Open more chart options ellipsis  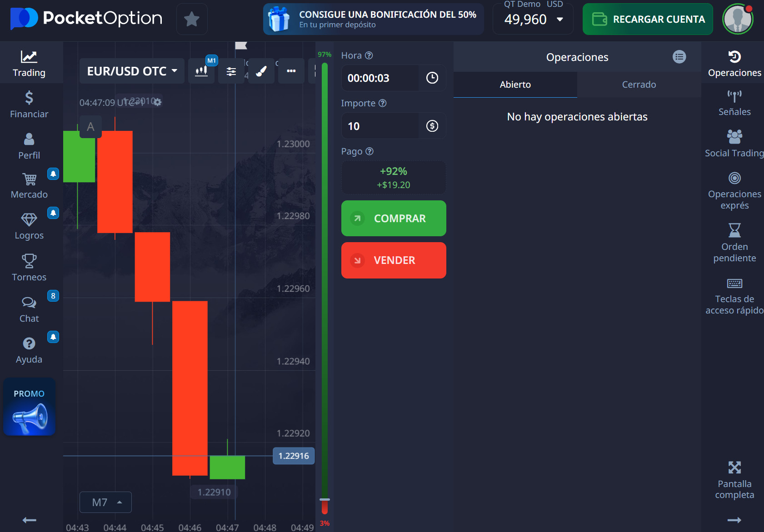pyautogui.click(x=291, y=71)
